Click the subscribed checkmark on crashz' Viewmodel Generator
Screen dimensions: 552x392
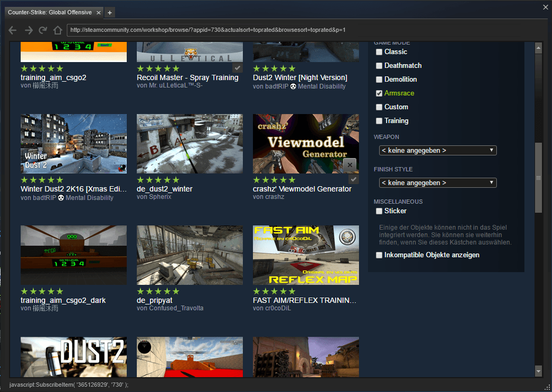pos(354,179)
